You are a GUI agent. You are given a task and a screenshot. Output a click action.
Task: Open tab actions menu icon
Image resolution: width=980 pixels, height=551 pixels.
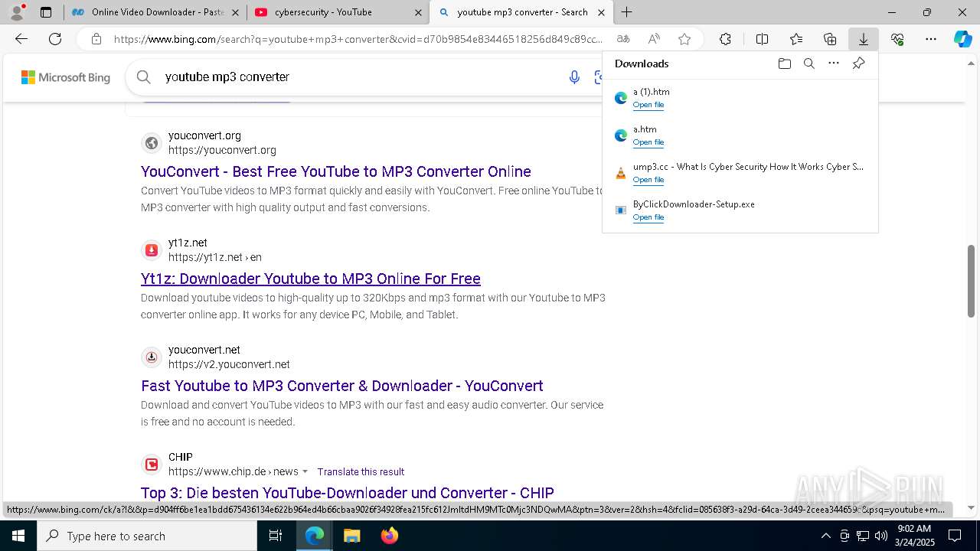[x=46, y=12]
